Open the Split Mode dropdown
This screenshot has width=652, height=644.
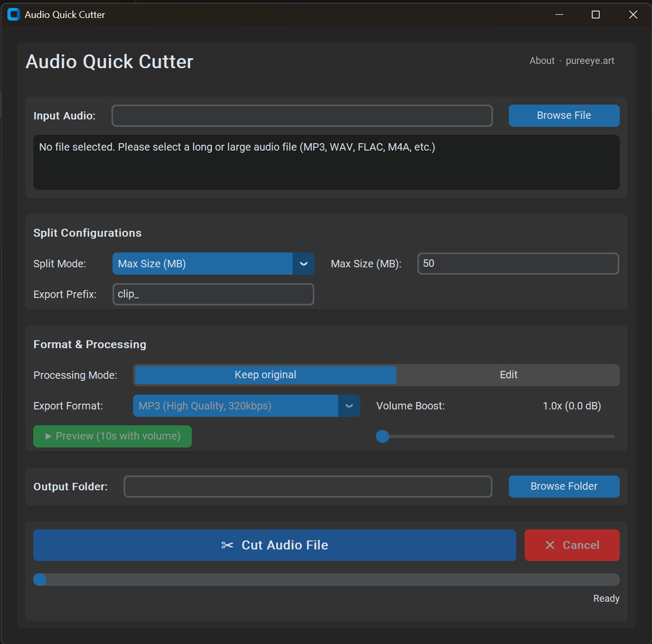(x=213, y=264)
